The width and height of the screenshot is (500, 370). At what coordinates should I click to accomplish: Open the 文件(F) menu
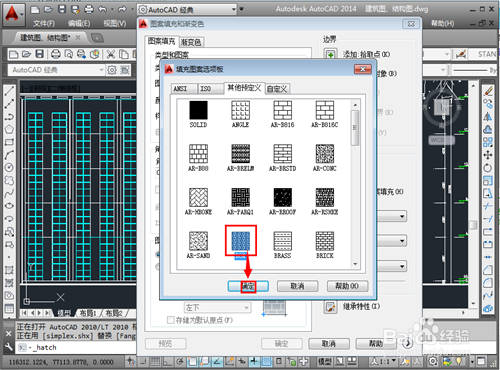click(44, 23)
